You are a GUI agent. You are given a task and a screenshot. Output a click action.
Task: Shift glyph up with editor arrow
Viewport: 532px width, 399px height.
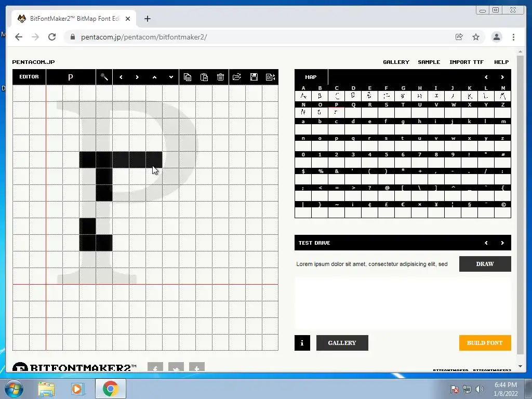coord(154,77)
